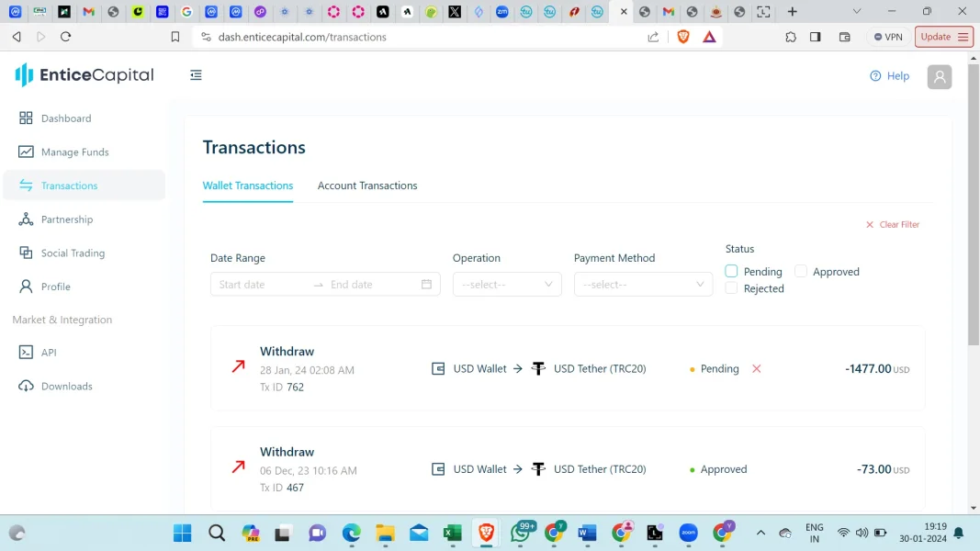Viewport: 980px width, 551px height.
Task: Click the Downloads cloud icon
Action: click(x=26, y=386)
